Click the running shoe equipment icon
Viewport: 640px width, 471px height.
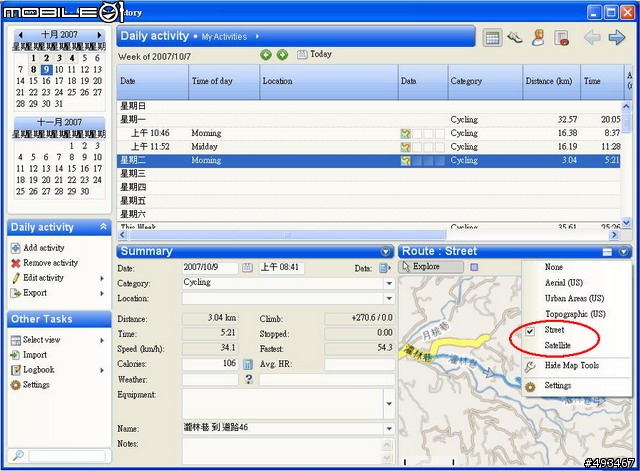(x=515, y=38)
